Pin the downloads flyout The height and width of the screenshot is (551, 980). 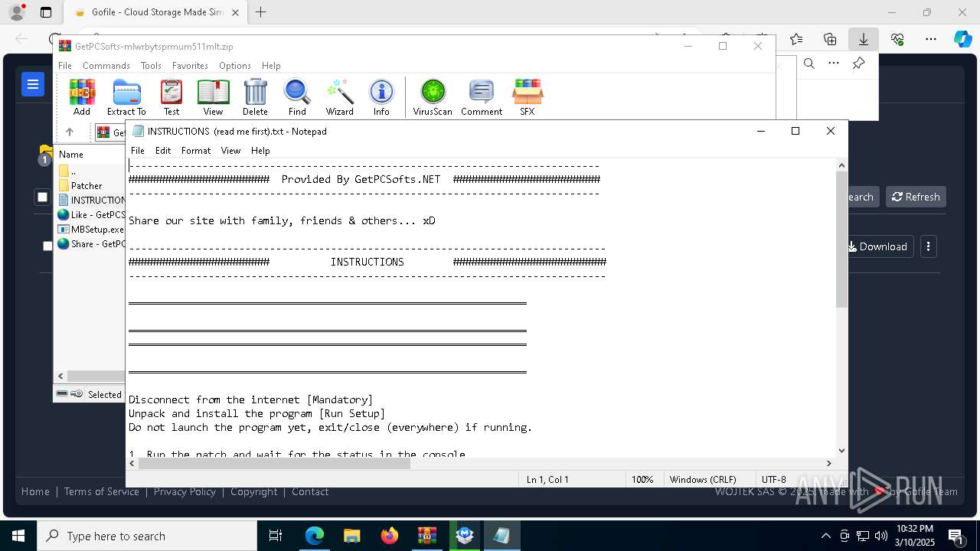coord(859,64)
